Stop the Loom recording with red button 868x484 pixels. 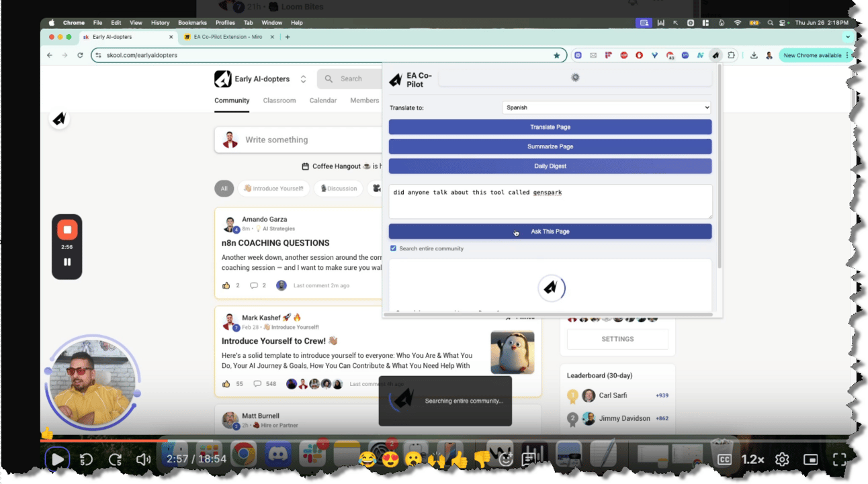pyautogui.click(x=67, y=230)
